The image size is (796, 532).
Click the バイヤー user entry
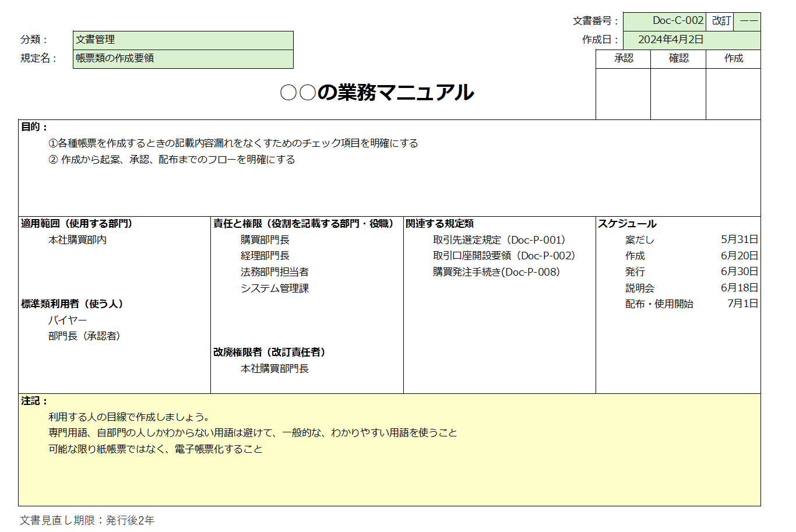68,320
